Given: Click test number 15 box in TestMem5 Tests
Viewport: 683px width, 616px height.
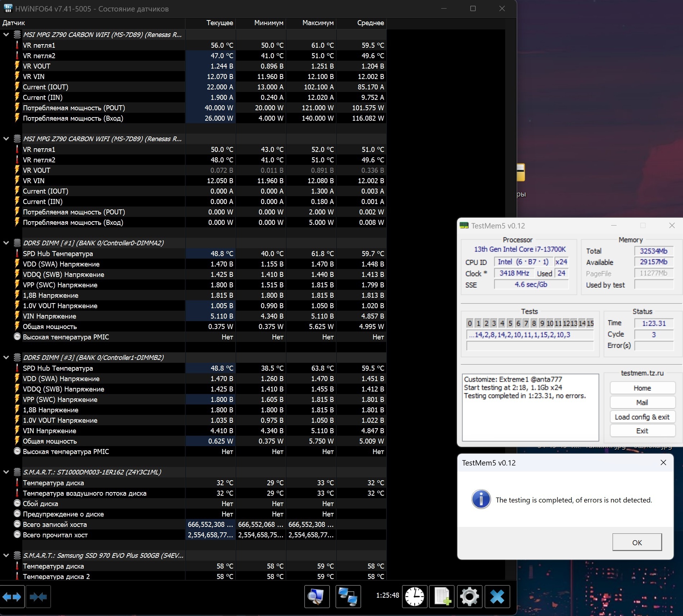Looking at the screenshot, I should point(590,323).
